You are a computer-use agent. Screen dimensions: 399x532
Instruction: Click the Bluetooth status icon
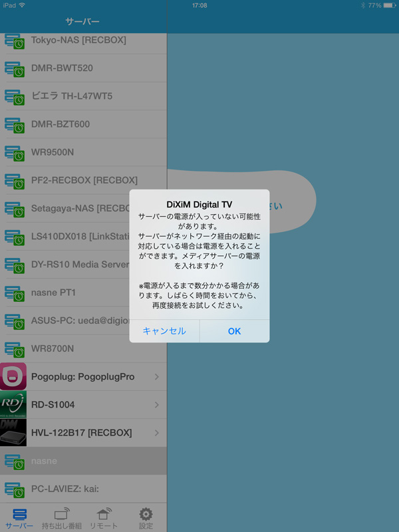pyautogui.click(x=363, y=5)
